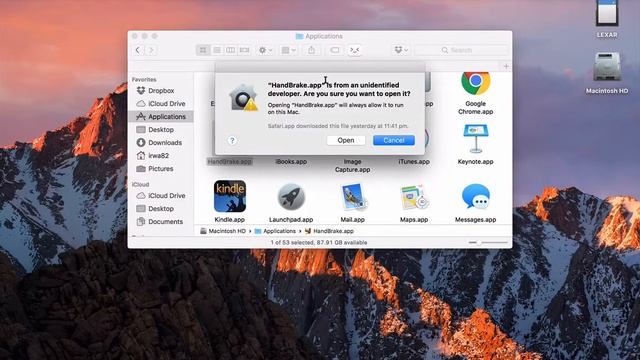Select the Kindle.app icon
The image size is (640, 360).
[x=230, y=196]
